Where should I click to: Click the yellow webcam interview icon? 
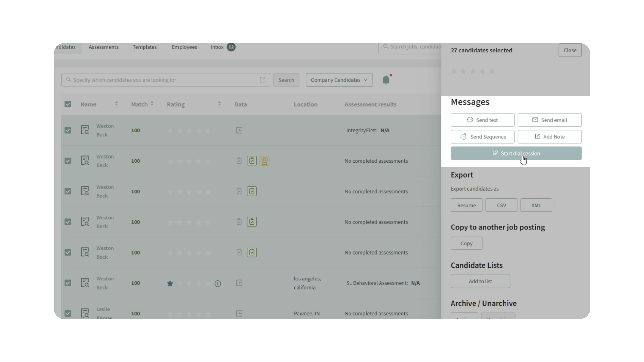(x=264, y=161)
